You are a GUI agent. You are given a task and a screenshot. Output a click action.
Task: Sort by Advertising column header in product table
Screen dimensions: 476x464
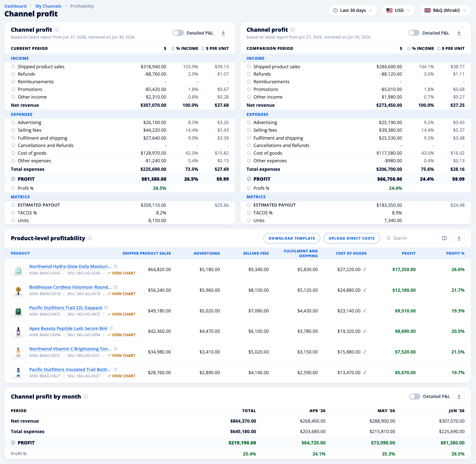(x=207, y=254)
